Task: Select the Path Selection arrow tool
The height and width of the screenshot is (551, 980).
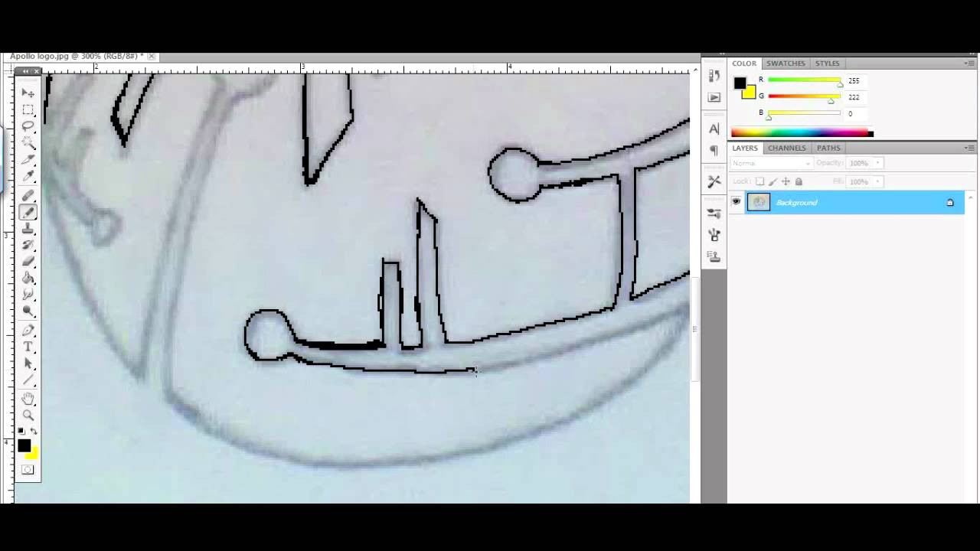Action: click(x=28, y=364)
